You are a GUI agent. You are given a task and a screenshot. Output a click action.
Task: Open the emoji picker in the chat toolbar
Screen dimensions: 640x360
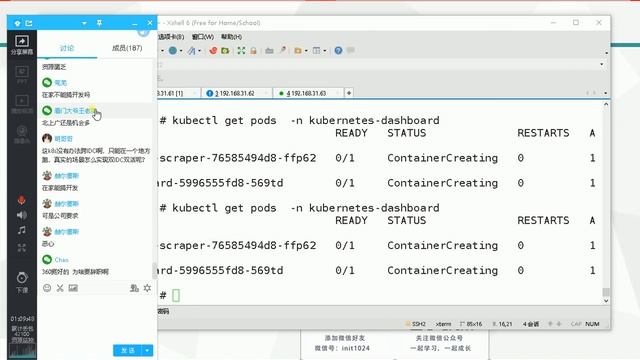[x=47, y=288]
